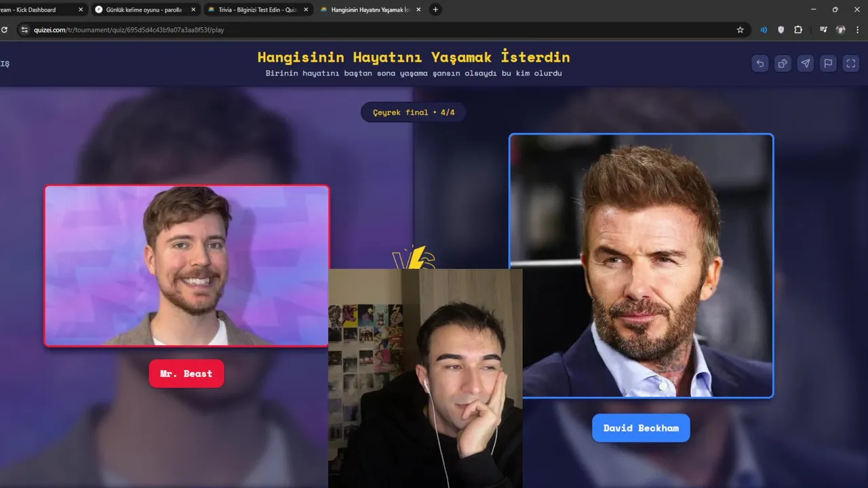Restore down the browser window

click(835, 9)
